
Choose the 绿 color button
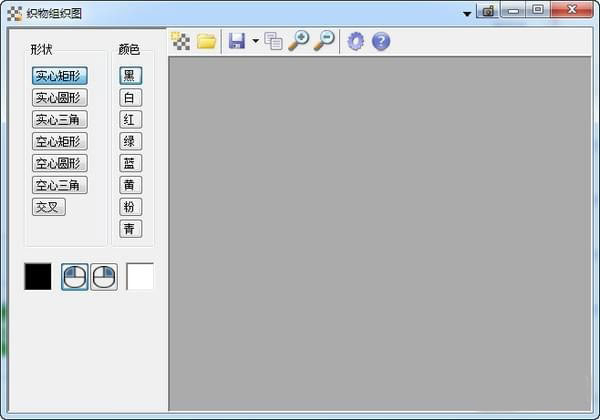(130, 142)
